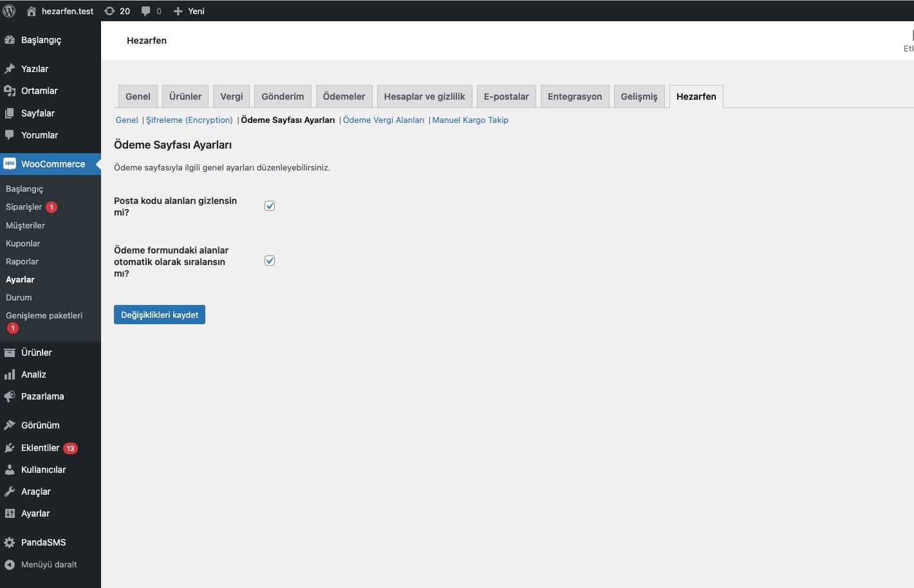Click the Ayarlar sliders icon at sidebar bottom
The height and width of the screenshot is (588, 914).
tap(10, 513)
